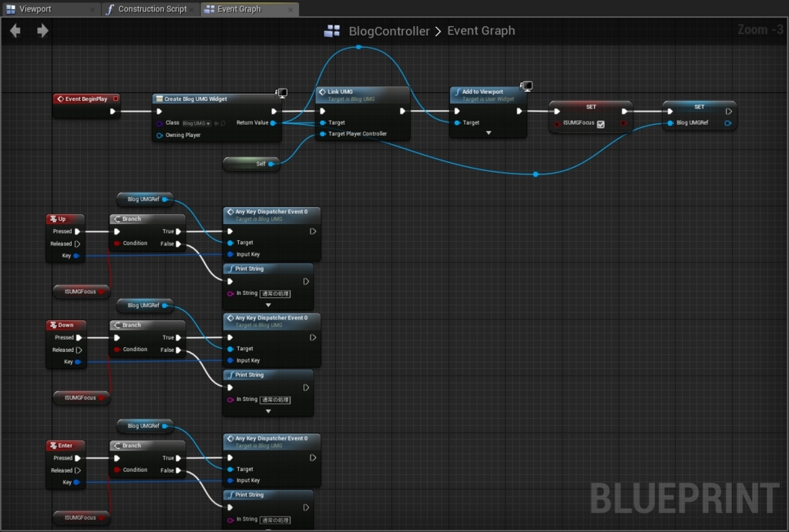Close the Event Graph tab
The height and width of the screenshot is (532, 789).
(x=290, y=9)
